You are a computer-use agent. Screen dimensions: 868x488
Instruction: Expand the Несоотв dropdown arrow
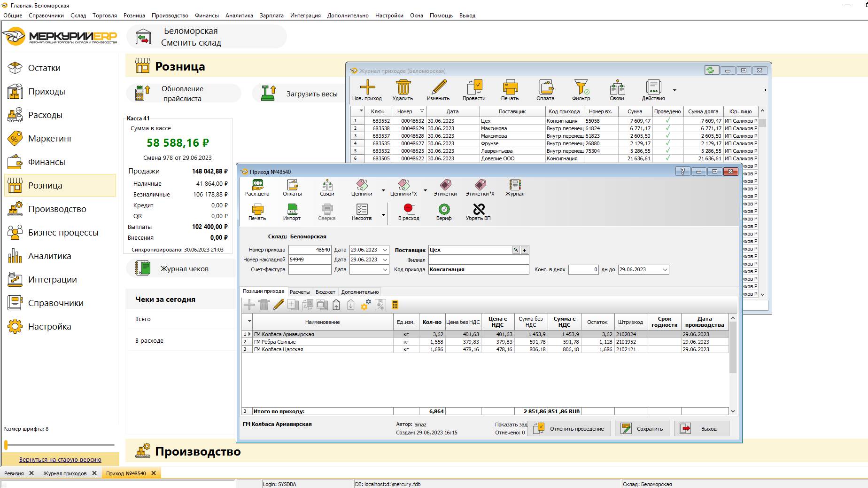click(383, 215)
